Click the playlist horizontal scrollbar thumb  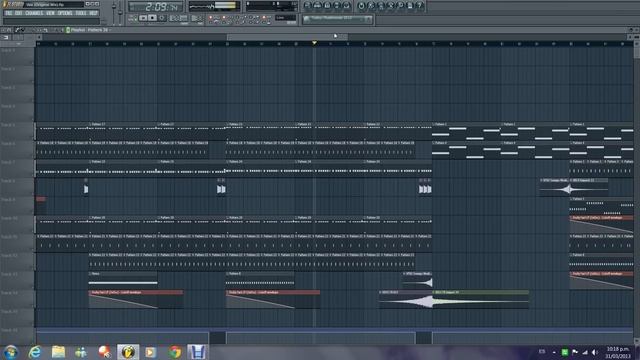(x=287, y=37)
